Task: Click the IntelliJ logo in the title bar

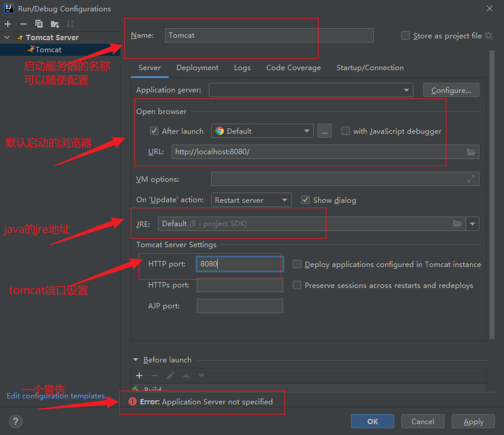Action: coord(8,8)
